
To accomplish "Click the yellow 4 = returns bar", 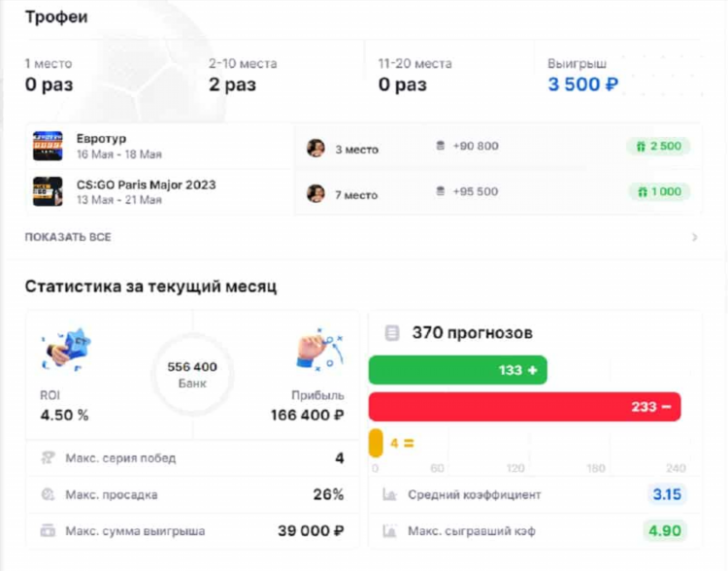I will (x=376, y=443).
